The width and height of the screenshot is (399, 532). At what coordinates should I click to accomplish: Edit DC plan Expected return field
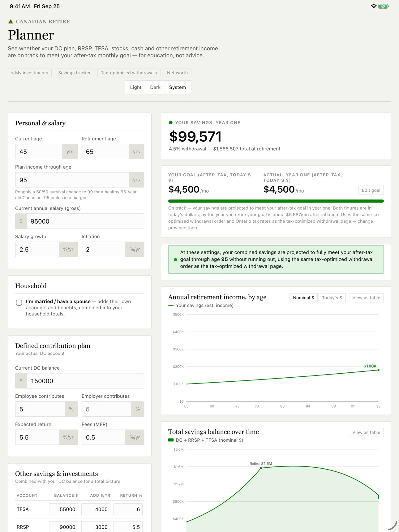[x=37, y=437]
